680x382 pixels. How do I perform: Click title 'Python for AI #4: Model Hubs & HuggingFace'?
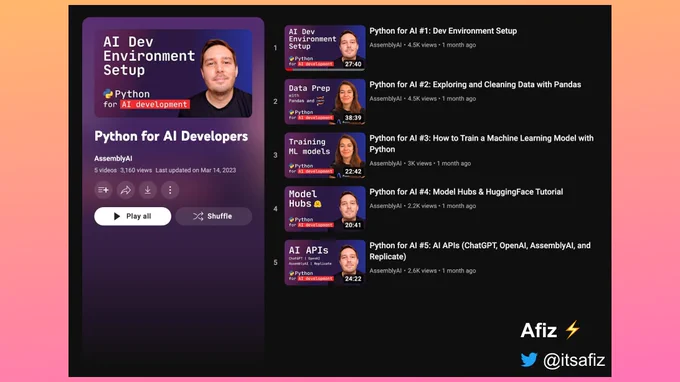click(x=466, y=192)
